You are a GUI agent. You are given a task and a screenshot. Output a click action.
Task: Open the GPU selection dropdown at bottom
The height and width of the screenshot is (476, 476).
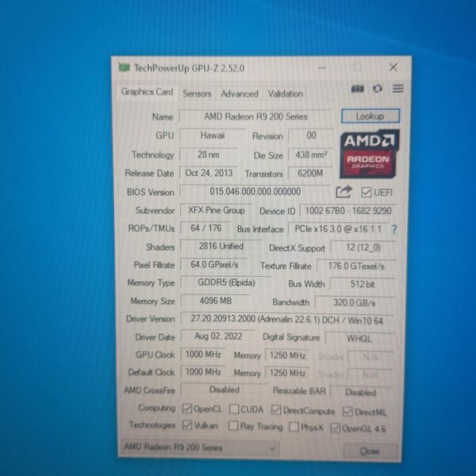[x=200, y=447]
